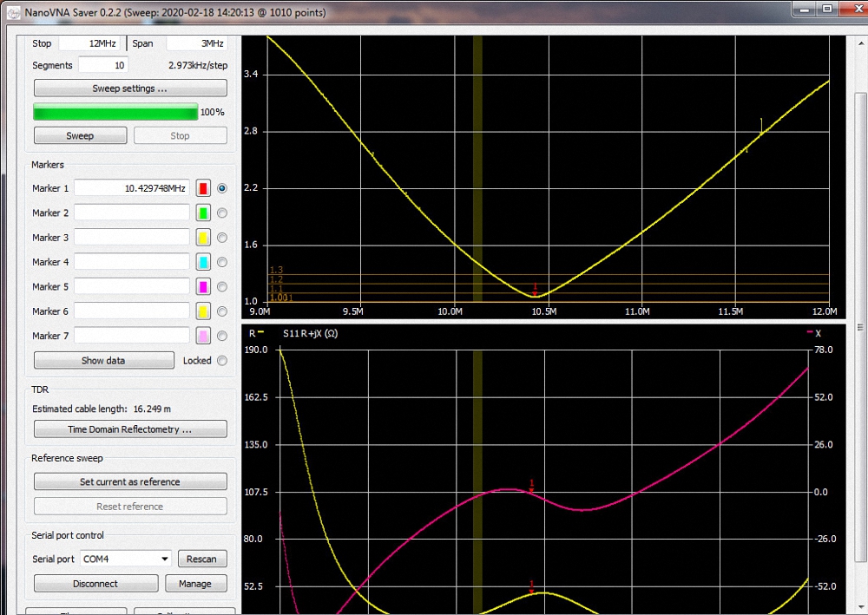Click the empty Marker 3 frequency field
This screenshot has height=615, width=868.
[x=132, y=238]
